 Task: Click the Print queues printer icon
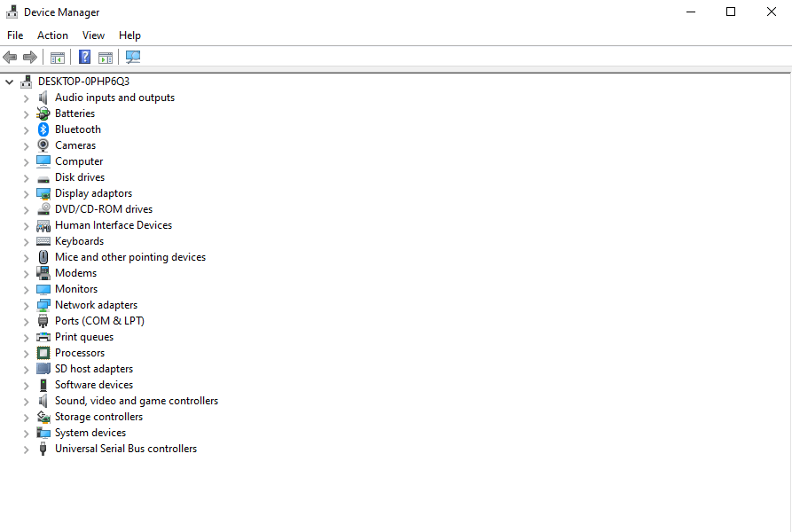coord(43,337)
